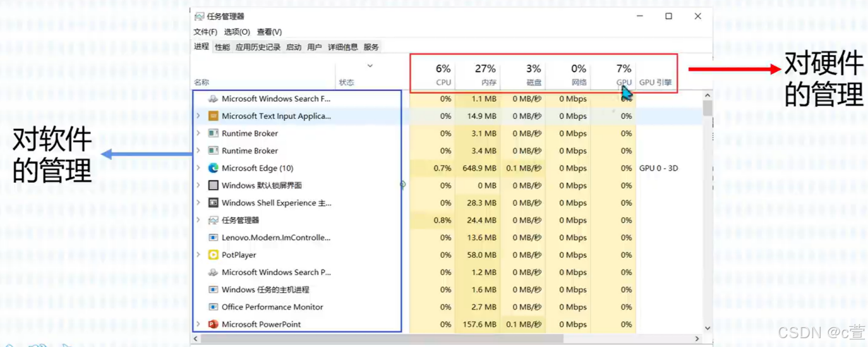This screenshot has width=868, height=347.
Task: Click the Microsoft Windows Search P... icon
Action: tap(214, 272)
